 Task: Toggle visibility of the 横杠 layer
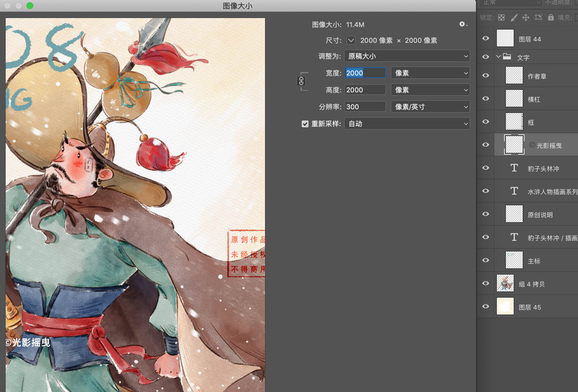coord(486,99)
